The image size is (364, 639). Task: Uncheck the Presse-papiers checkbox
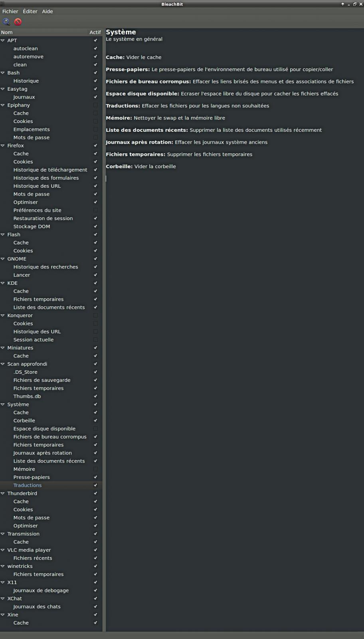coord(95,477)
